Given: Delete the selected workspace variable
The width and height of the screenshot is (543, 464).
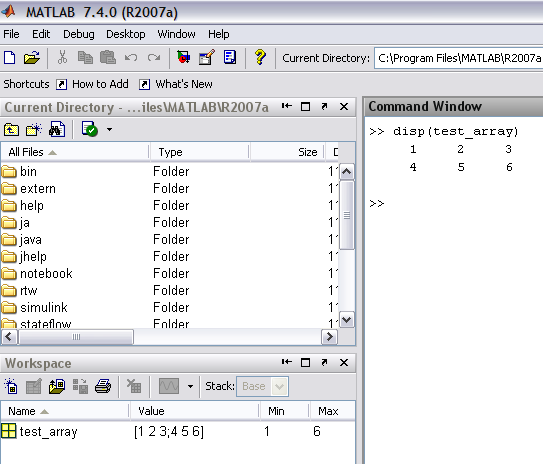Looking at the screenshot, I should click(134, 386).
